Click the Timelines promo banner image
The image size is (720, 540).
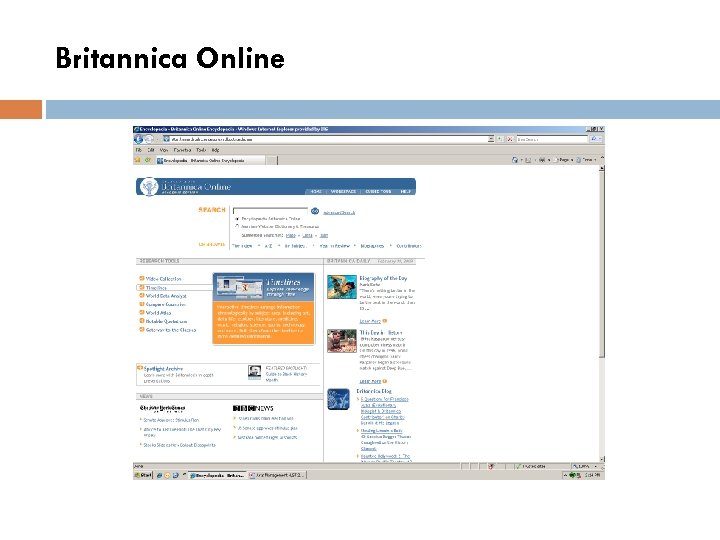(x=264, y=308)
